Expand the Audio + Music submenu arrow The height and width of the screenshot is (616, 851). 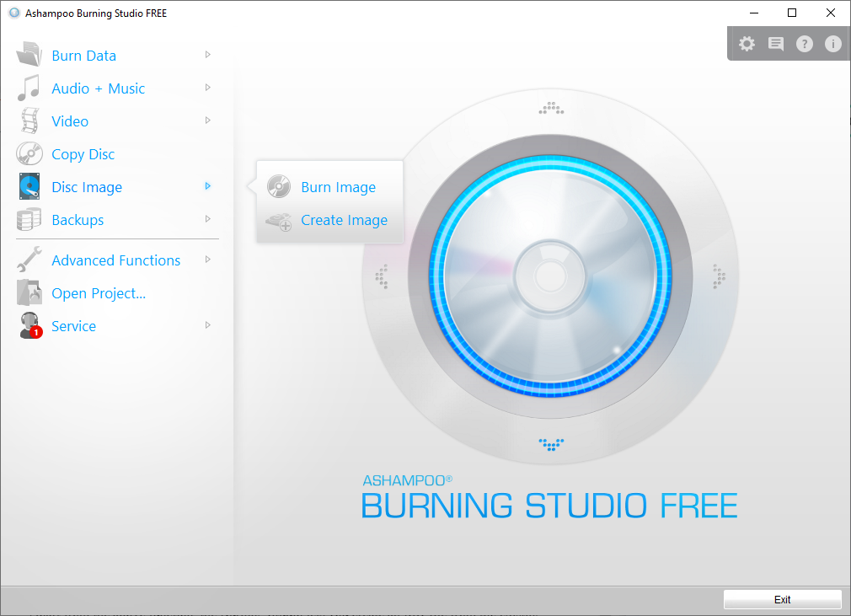(x=208, y=88)
